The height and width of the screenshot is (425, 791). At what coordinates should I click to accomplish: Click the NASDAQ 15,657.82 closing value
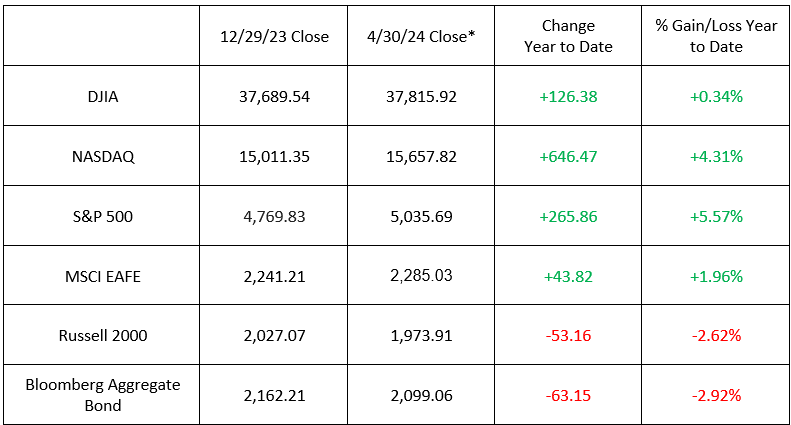coord(420,156)
